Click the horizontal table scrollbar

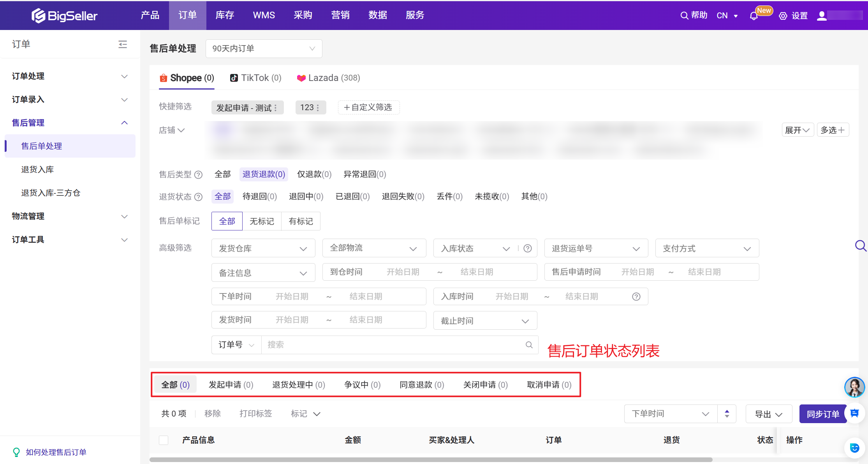coord(431,460)
